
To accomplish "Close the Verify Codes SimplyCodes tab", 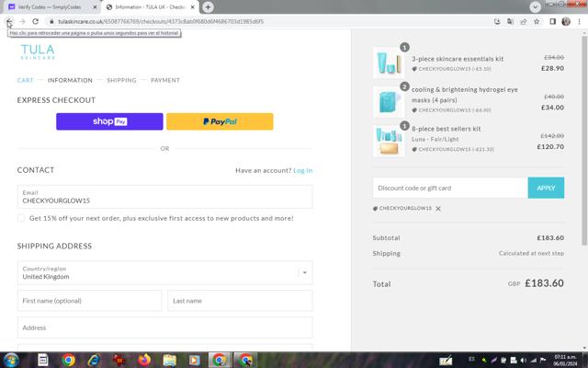I will coord(95,7).
